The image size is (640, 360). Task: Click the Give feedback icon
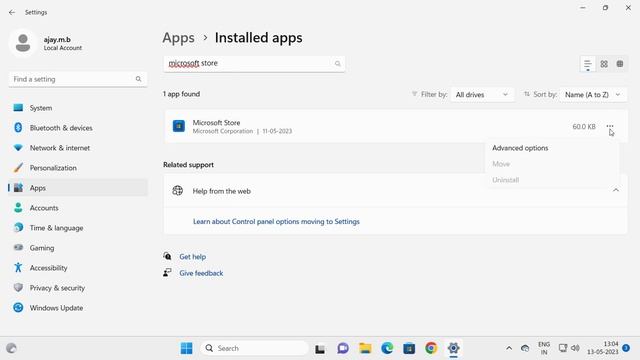click(167, 273)
